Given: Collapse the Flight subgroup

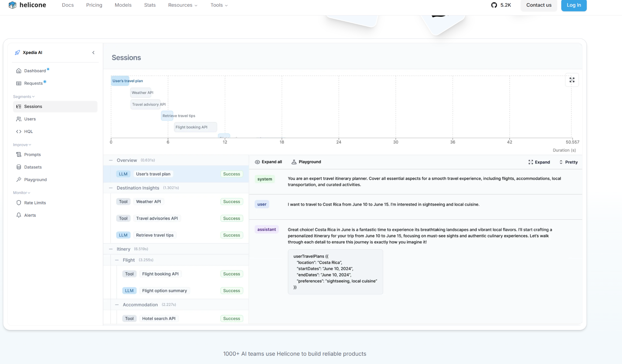Looking at the screenshot, I should [x=117, y=260].
